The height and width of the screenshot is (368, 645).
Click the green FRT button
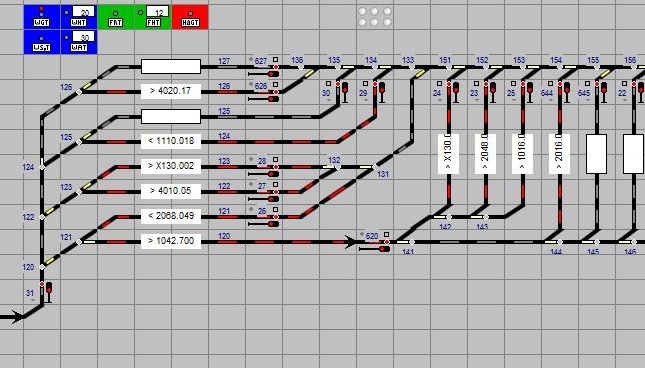(116, 17)
